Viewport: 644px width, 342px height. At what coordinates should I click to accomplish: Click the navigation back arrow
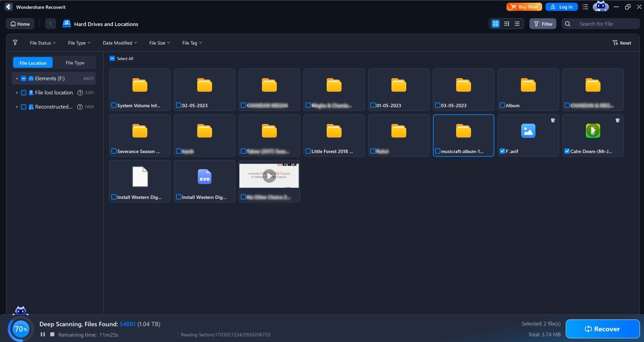click(51, 24)
